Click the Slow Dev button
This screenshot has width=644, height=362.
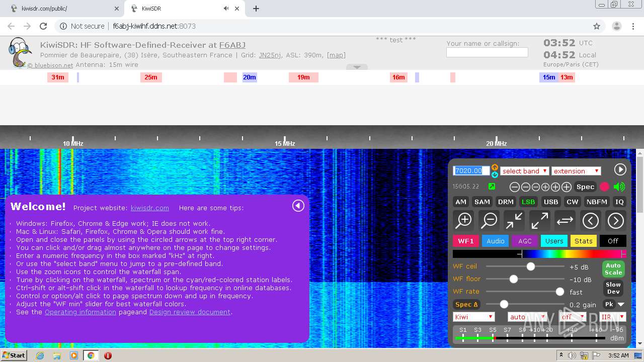613,288
